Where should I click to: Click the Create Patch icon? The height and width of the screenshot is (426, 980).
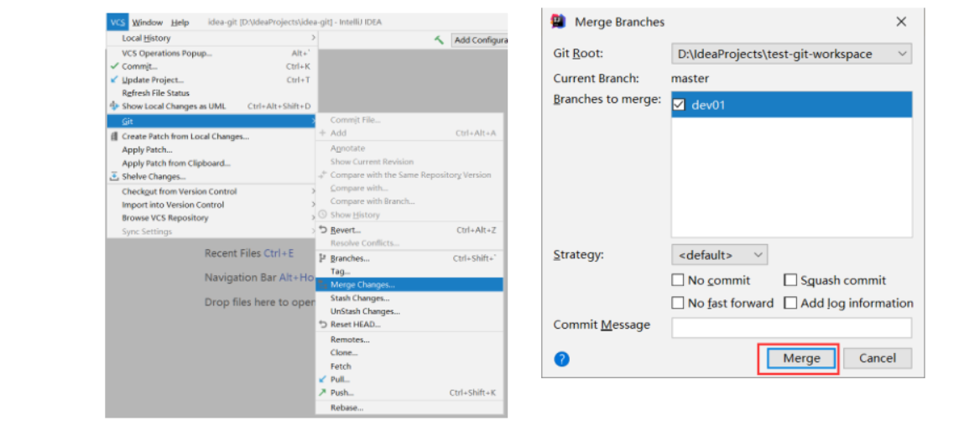tap(114, 136)
